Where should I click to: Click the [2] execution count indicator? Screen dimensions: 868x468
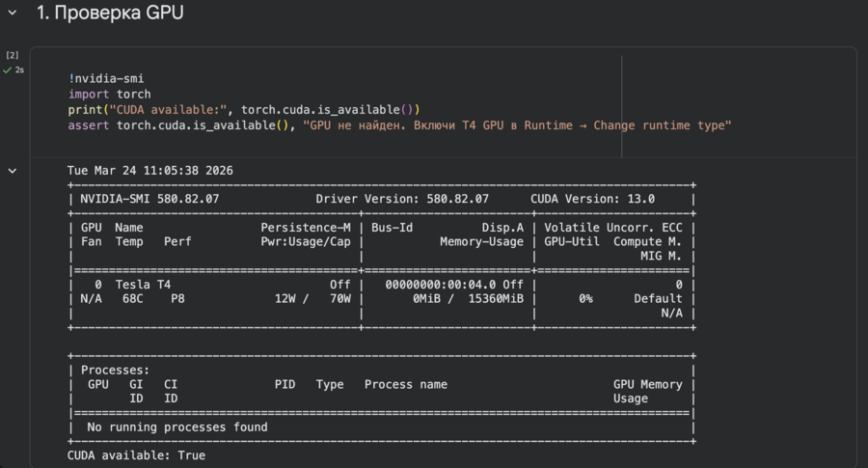13,55
